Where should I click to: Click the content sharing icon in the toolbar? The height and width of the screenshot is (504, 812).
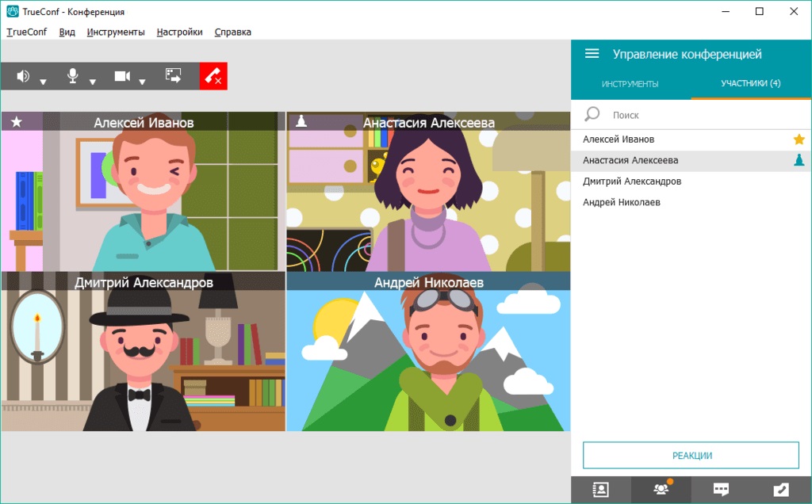coord(173,76)
